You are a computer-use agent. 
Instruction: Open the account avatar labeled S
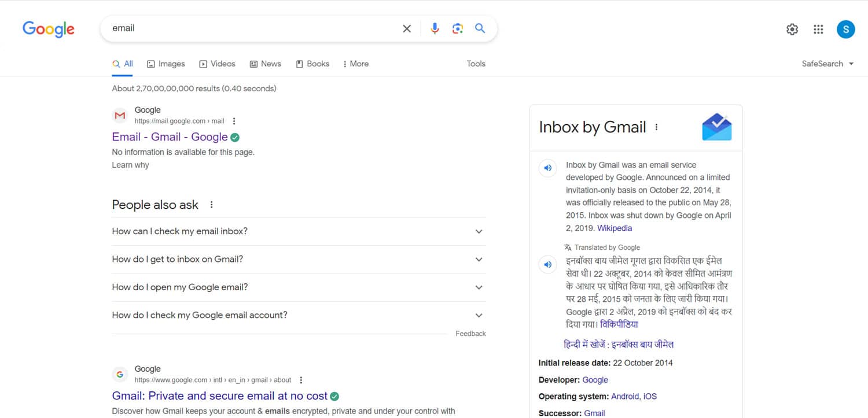point(846,29)
